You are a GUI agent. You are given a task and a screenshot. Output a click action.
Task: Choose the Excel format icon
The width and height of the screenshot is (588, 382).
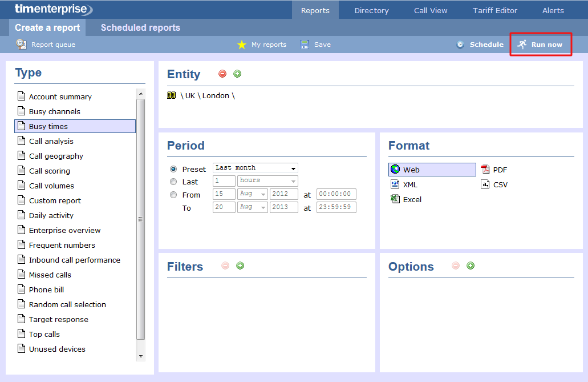[395, 199]
